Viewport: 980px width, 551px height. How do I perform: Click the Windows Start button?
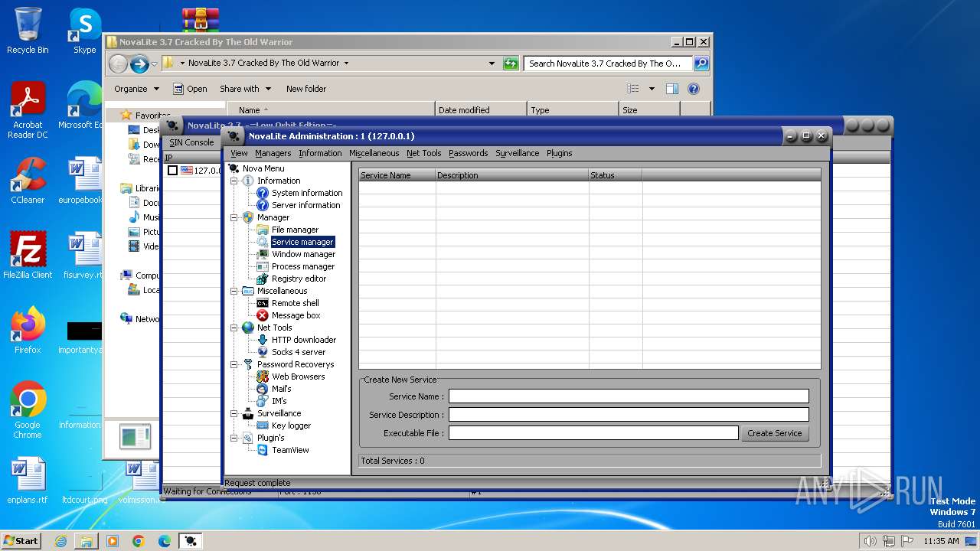(x=21, y=540)
